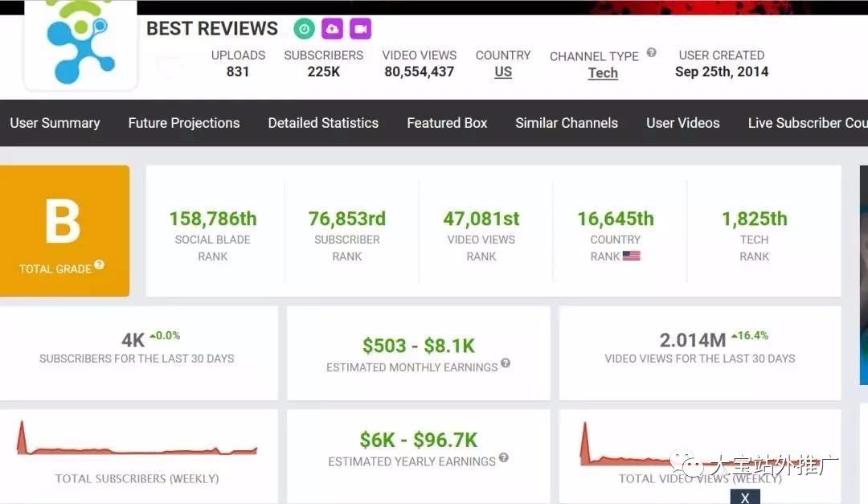The width and height of the screenshot is (868, 504).
Task: Open the Similar Channels tab
Action: coord(567,123)
